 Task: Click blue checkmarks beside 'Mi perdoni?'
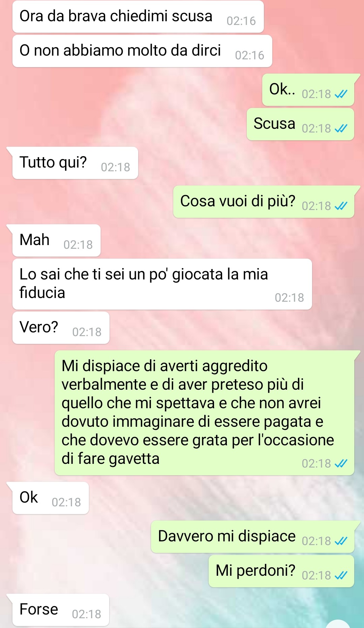coord(341,575)
